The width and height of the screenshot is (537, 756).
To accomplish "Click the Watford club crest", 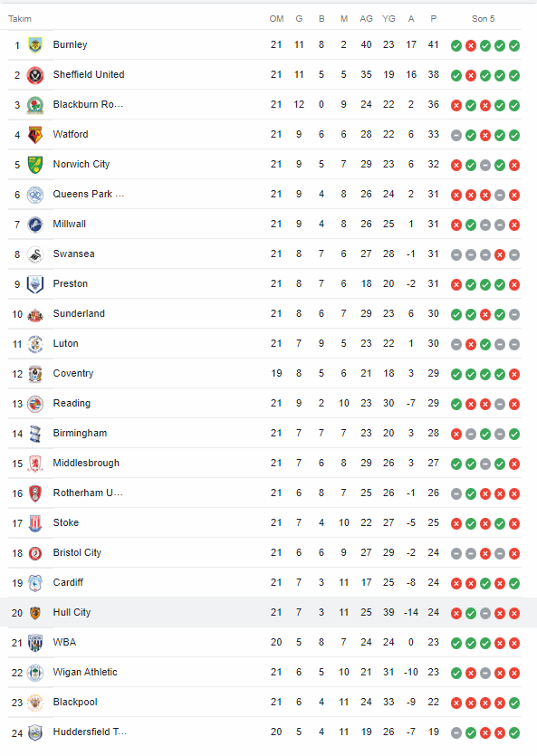I will (x=35, y=135).
